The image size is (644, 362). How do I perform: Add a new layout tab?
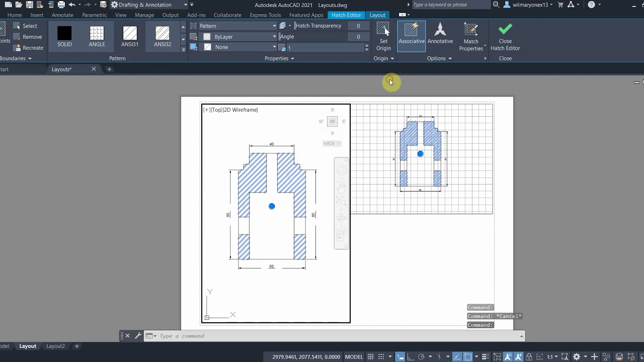point(77,346)
